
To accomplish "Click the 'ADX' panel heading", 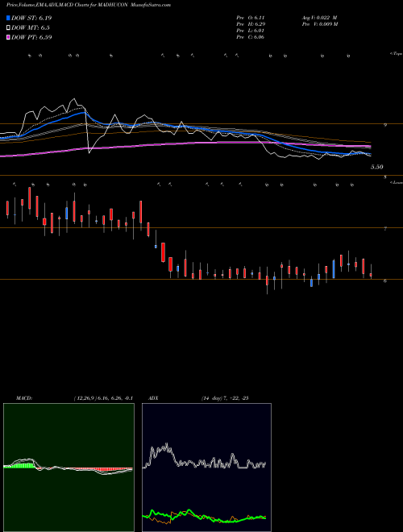I will coord(153,398).
